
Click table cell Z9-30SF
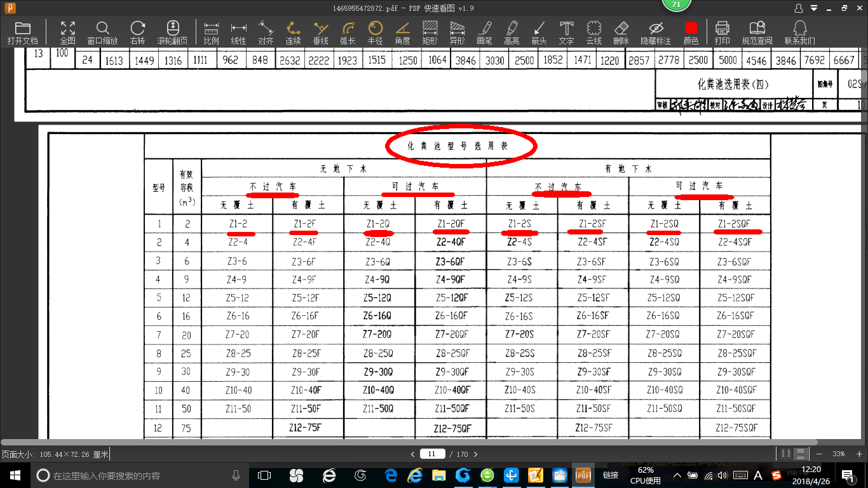click(593, 372)
